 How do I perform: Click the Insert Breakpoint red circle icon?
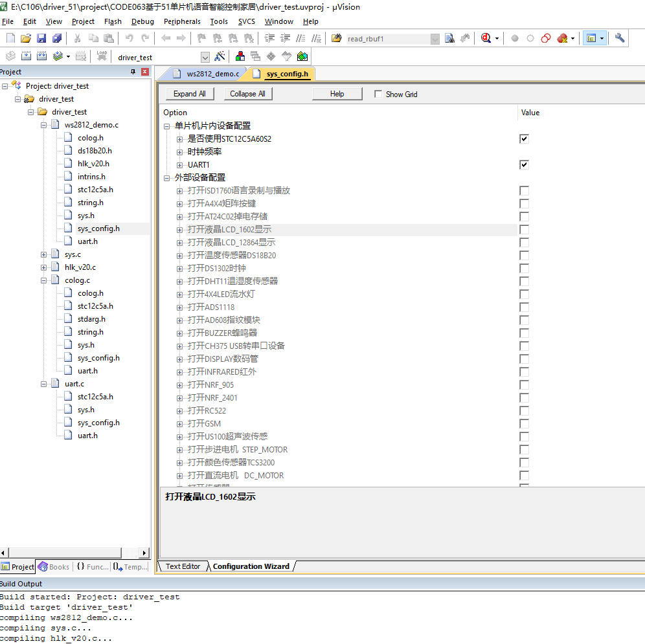515,38
